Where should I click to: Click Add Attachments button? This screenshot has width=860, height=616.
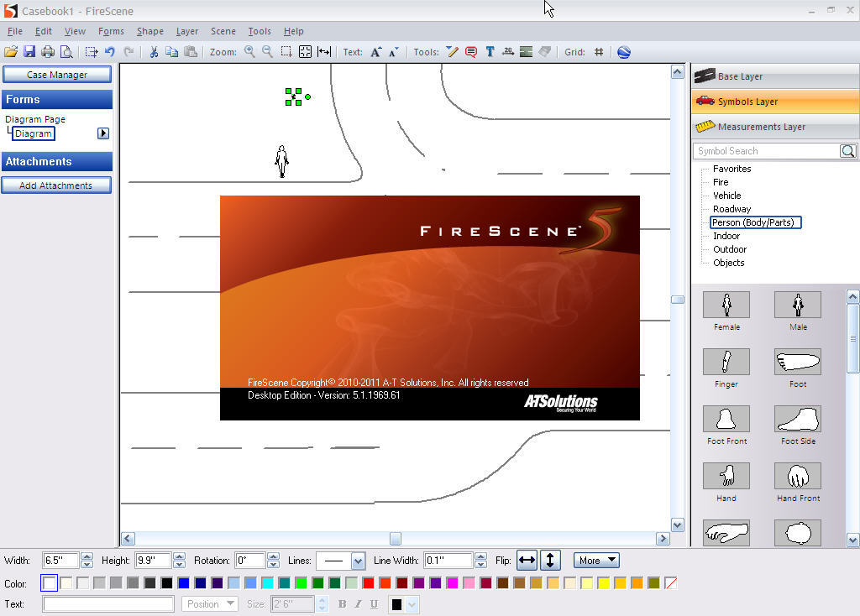(56, 185)
